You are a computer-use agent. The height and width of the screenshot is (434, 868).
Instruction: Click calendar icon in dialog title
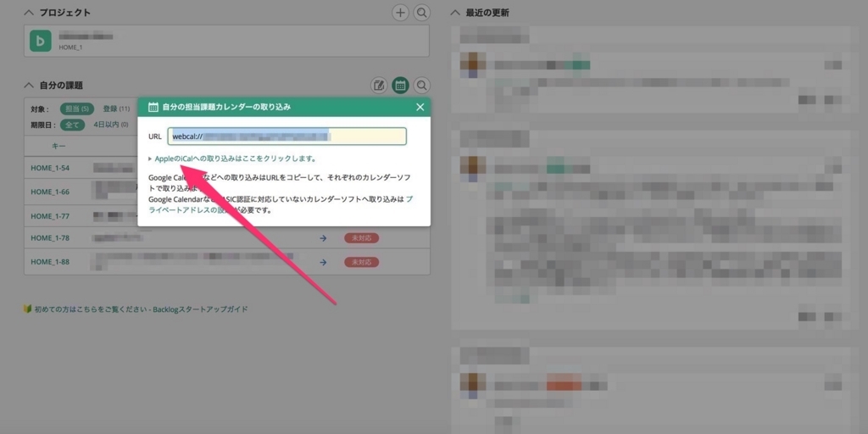(154, 107)
